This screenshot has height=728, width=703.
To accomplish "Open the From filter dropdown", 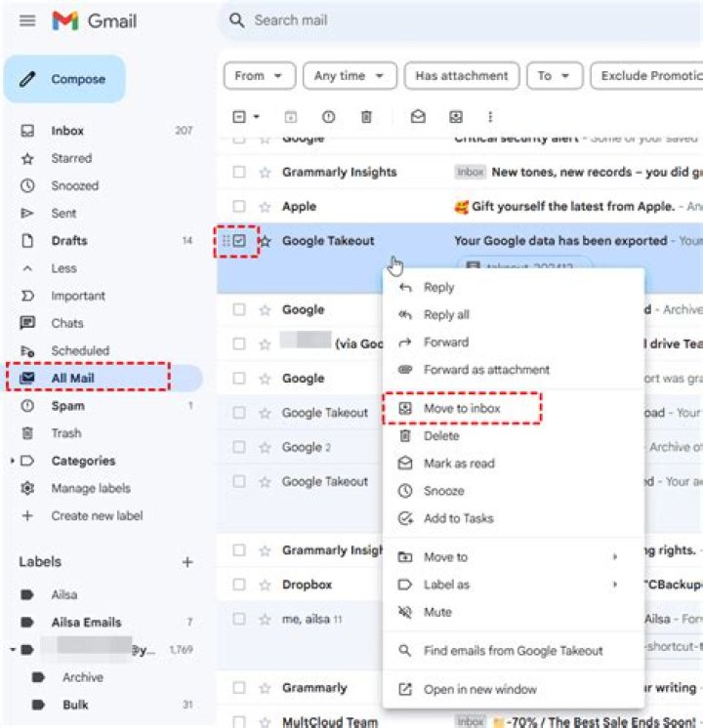I will pyautogui.click(x=260, y=76).
